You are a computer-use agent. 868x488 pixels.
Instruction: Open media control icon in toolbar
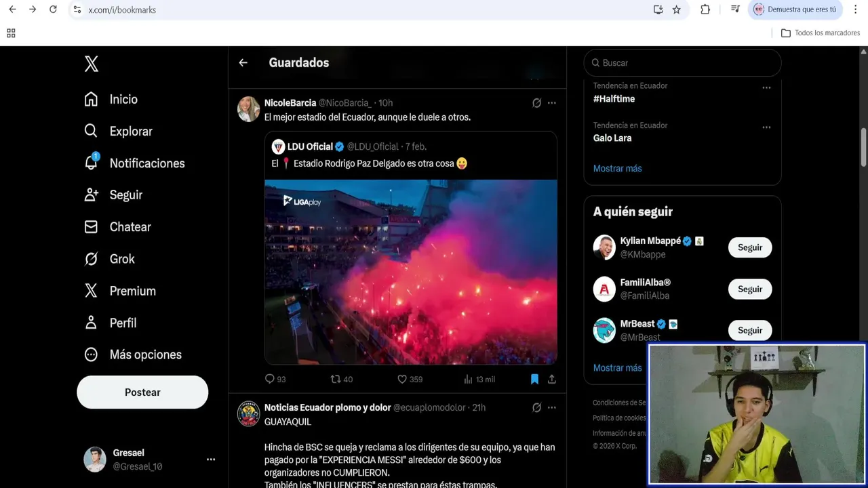[735, 9]
